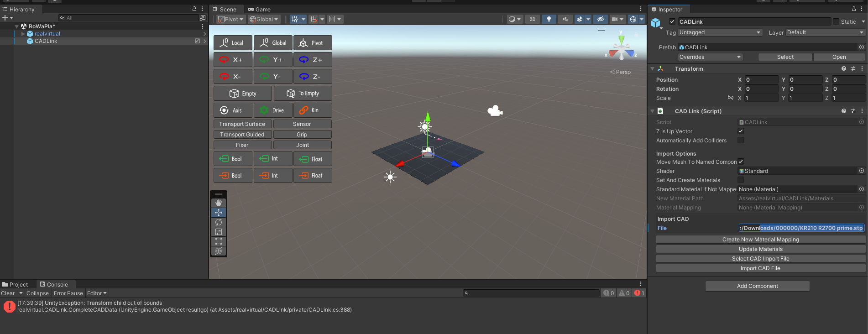Create an Empty object

coord(243,94)
